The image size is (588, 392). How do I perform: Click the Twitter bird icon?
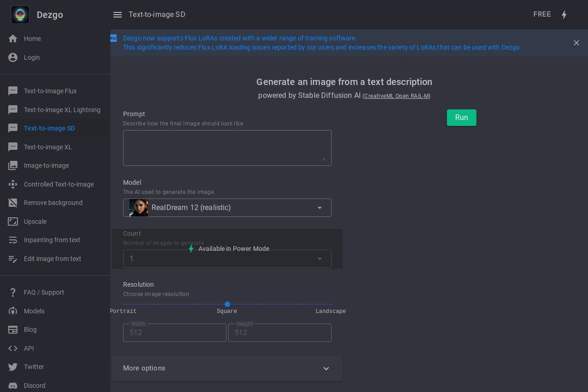coord(13,367)
